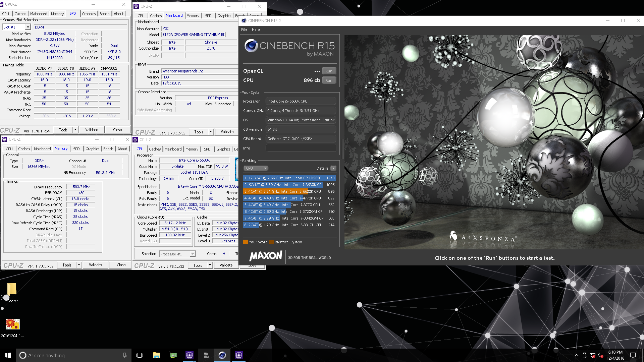This screenshot has width=644, height=362.
Task: Open the second CPU-Z taskbar icon
Action: coord(238,355)
